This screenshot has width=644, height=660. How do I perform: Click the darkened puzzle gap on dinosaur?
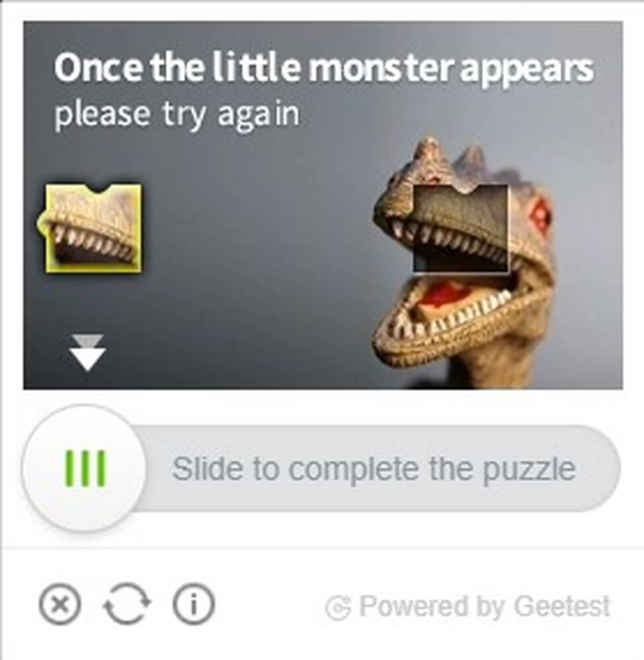[x=461, y=228]
